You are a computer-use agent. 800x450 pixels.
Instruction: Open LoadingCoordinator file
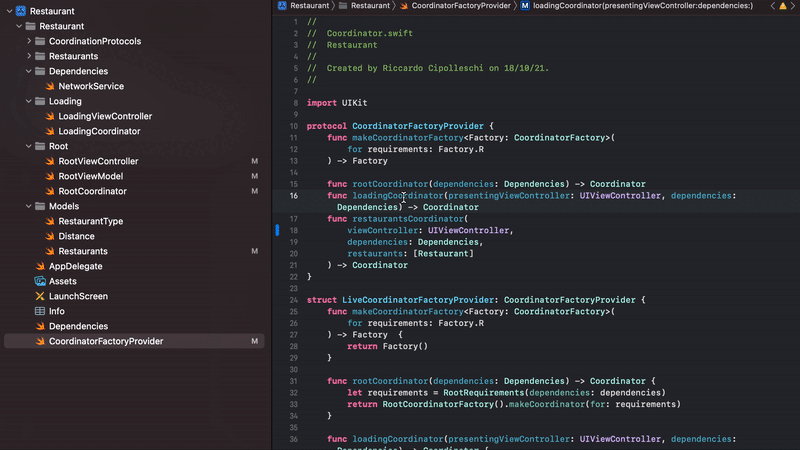(99, 131)
